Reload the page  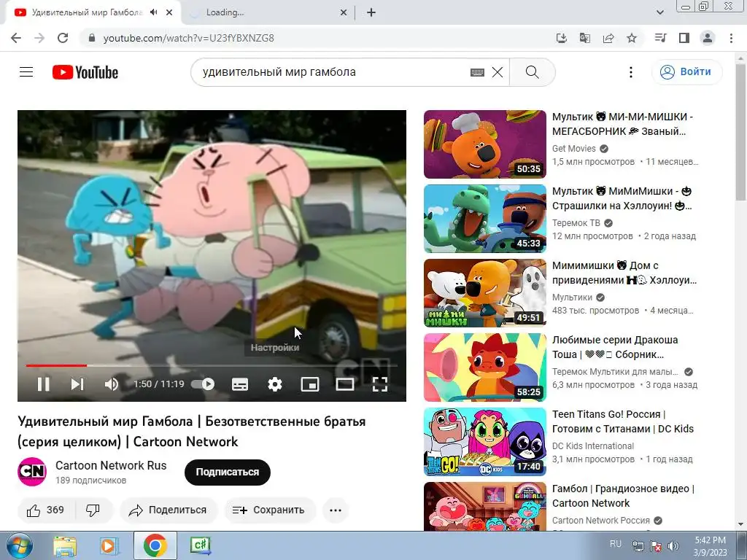point(63,38)
